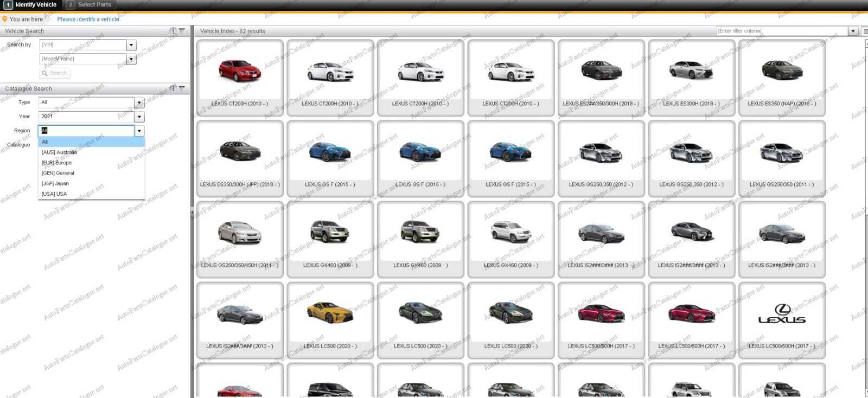
Task: Open LEXUS ES300H (2018 -) vehicle card
Action: pyautogui.click(x=691, y=78)
